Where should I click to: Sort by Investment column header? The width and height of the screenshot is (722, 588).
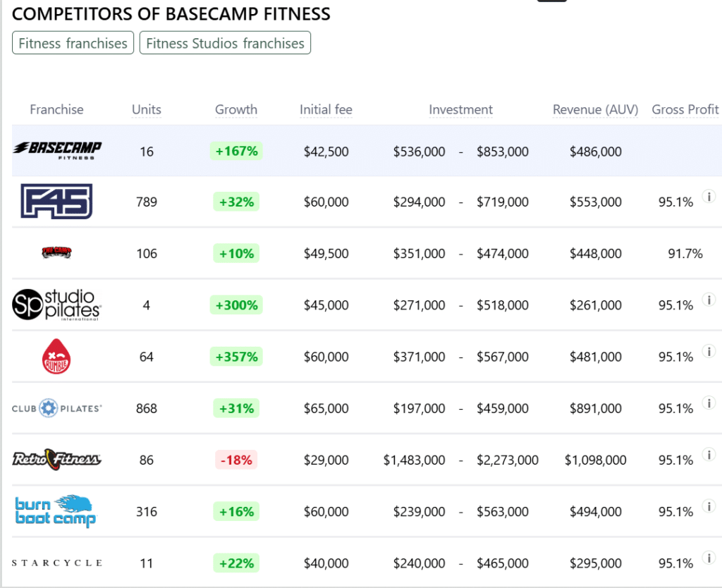click(x=461, y=109)
